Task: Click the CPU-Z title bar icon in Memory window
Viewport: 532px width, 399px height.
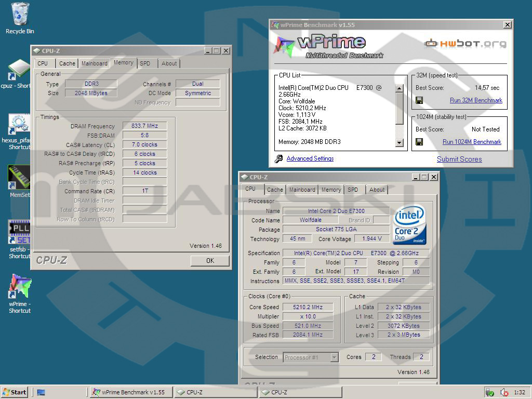Action: click(x=37, y=50)
